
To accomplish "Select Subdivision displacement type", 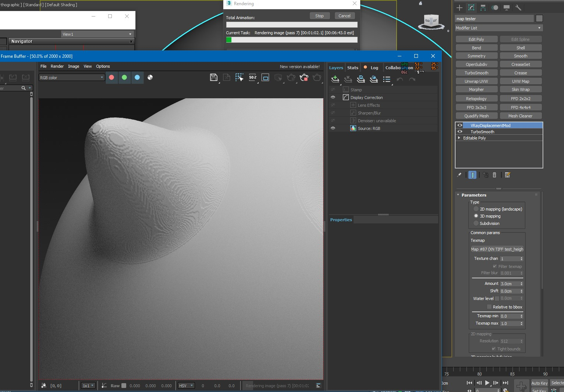I will click(x=476, y=223).
